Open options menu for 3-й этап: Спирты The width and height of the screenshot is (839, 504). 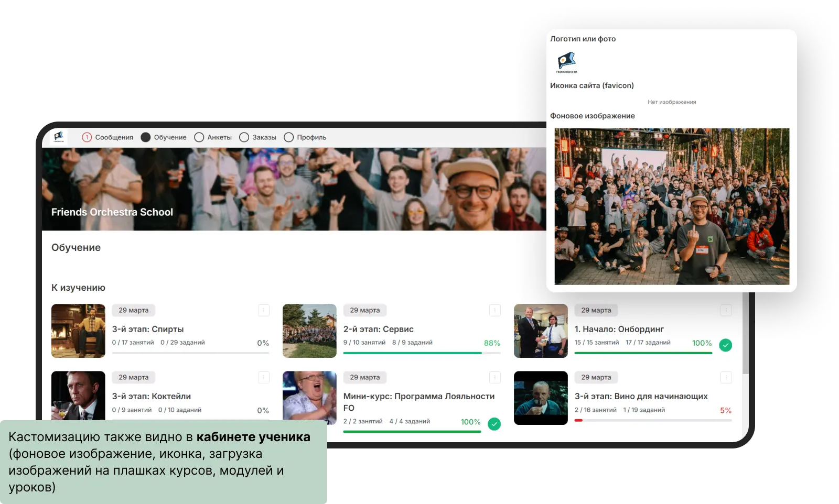pos(264,310)
